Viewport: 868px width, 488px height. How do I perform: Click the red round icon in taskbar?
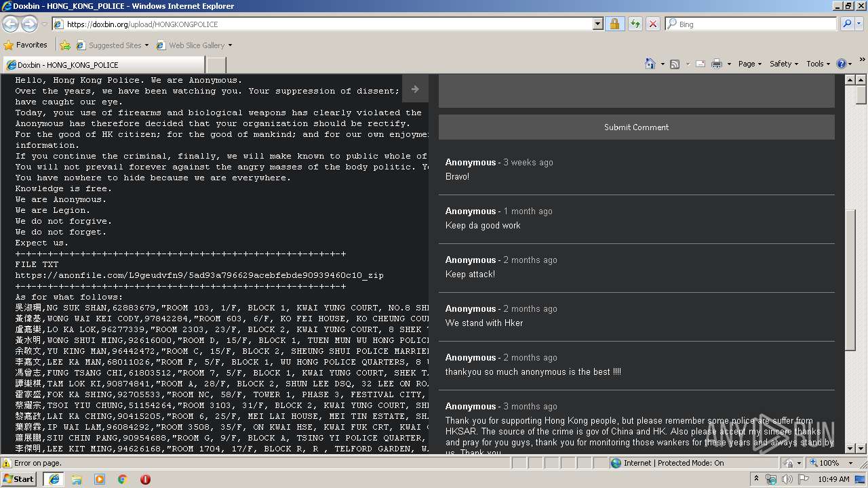click(x=145, y=479)
